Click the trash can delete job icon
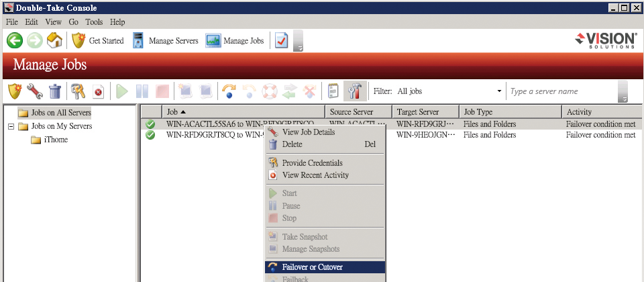 (55, 91)
